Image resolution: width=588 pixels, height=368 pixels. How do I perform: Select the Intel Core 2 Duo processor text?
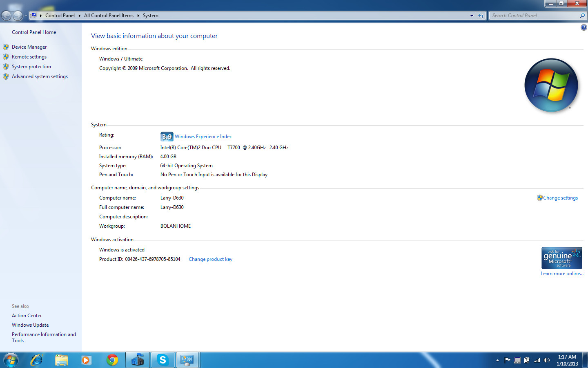[x=224, y=148]
